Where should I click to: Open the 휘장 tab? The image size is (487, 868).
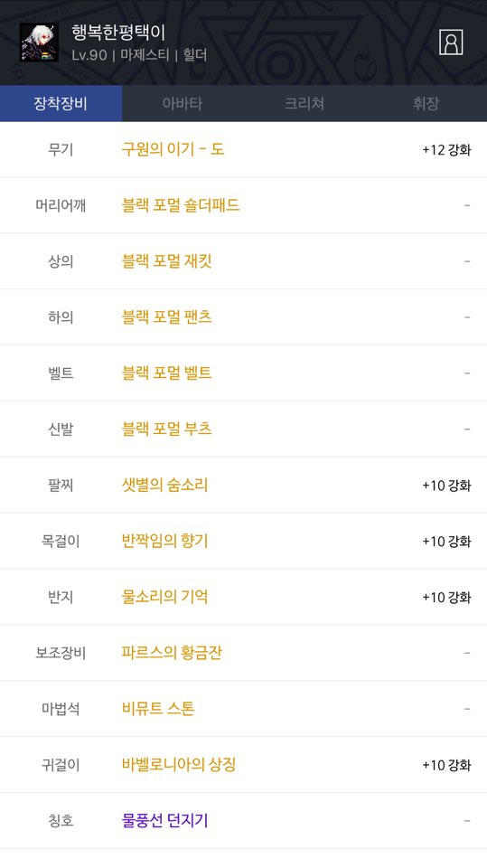click(426, 103)
